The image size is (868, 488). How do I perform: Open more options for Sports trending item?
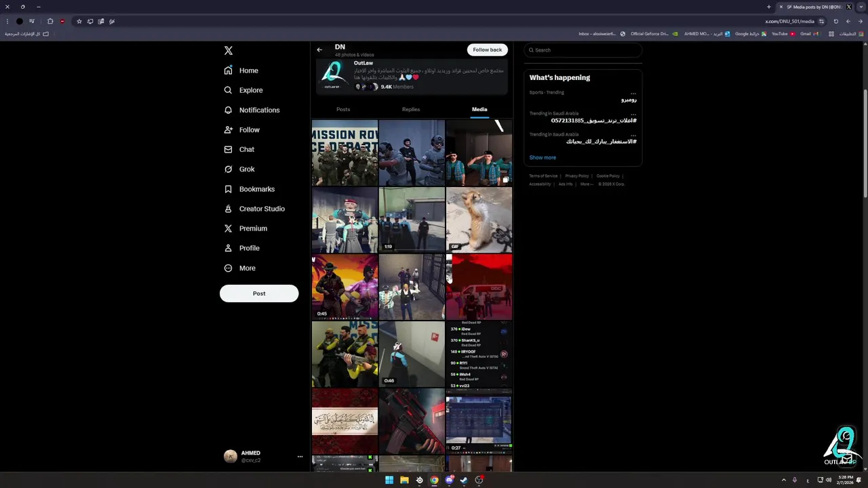633,93
